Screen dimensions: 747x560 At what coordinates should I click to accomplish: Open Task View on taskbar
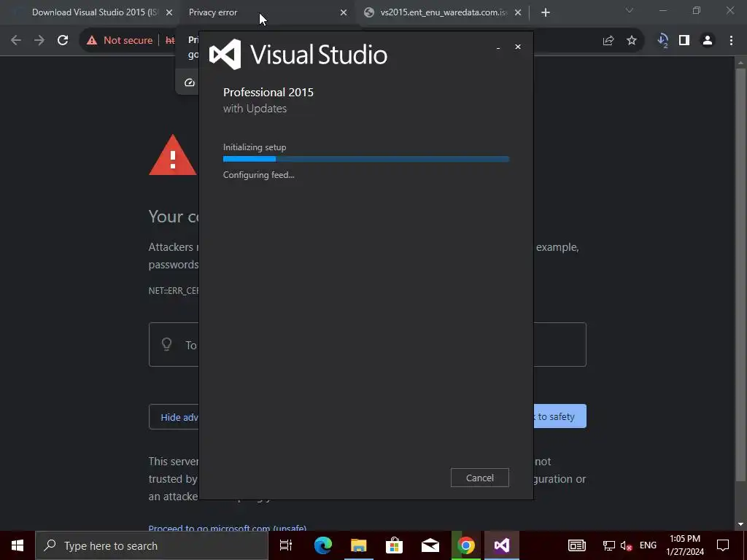click(x=285, y=545)
